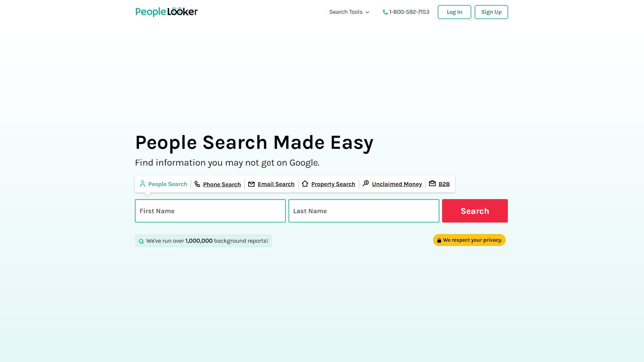
Task: Click the People Search icon
Action: pyautogui.click(x=143, y=184)
